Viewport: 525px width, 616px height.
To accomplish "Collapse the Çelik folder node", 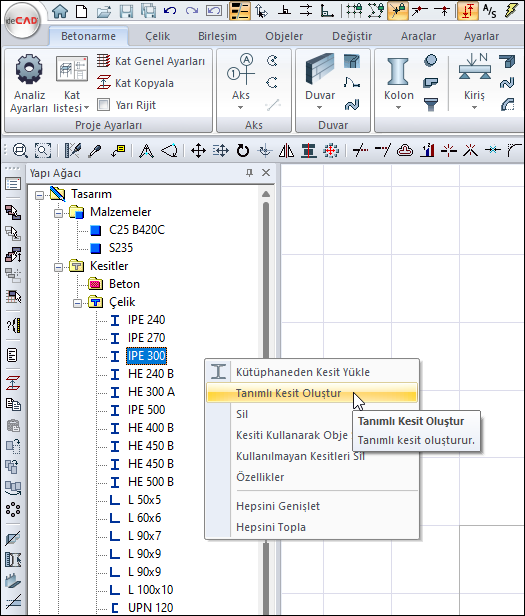I will coord(77,303).
